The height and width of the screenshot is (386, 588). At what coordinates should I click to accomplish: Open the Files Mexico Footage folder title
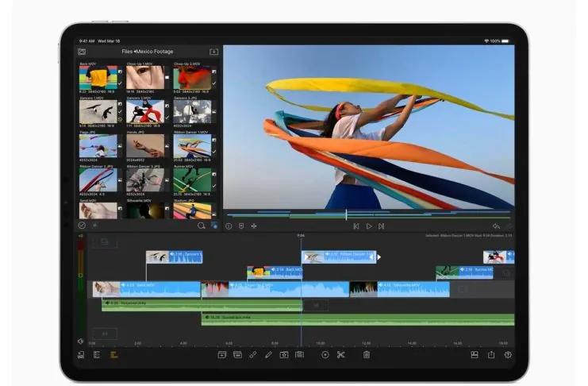(x=148, y=52)
